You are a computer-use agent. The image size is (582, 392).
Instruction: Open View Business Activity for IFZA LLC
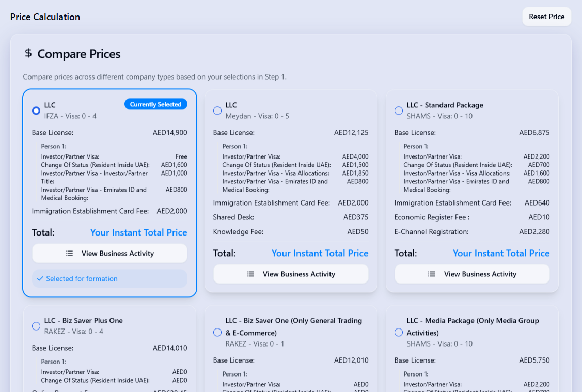click(x=109, y=253)
